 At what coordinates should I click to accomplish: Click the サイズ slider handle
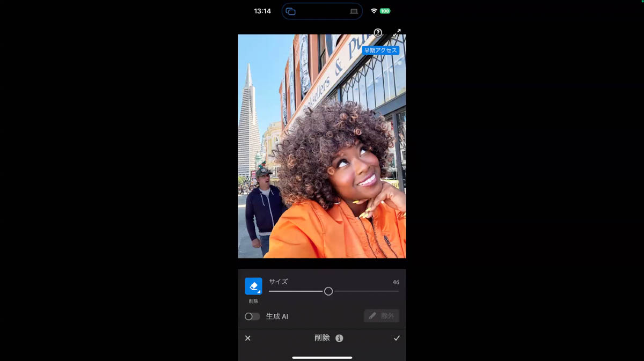328,291
